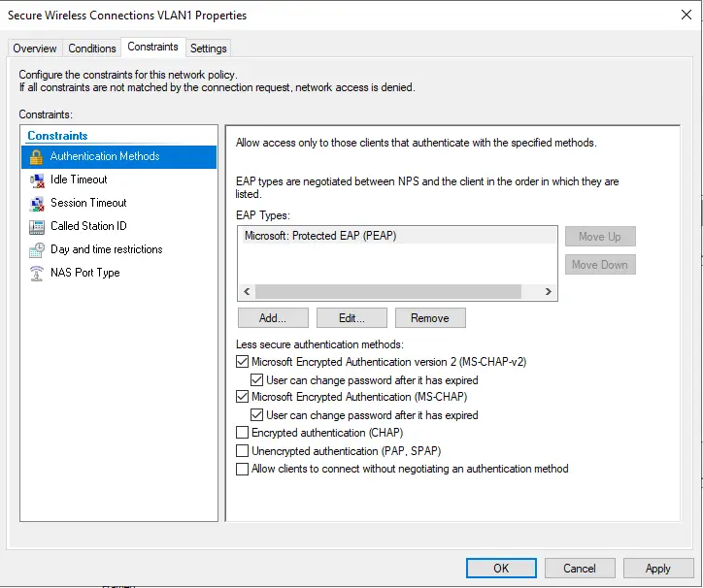The width and height of the screenshot is (703, 588).
Task: Select the Called Station ID label
Action: 88,226
